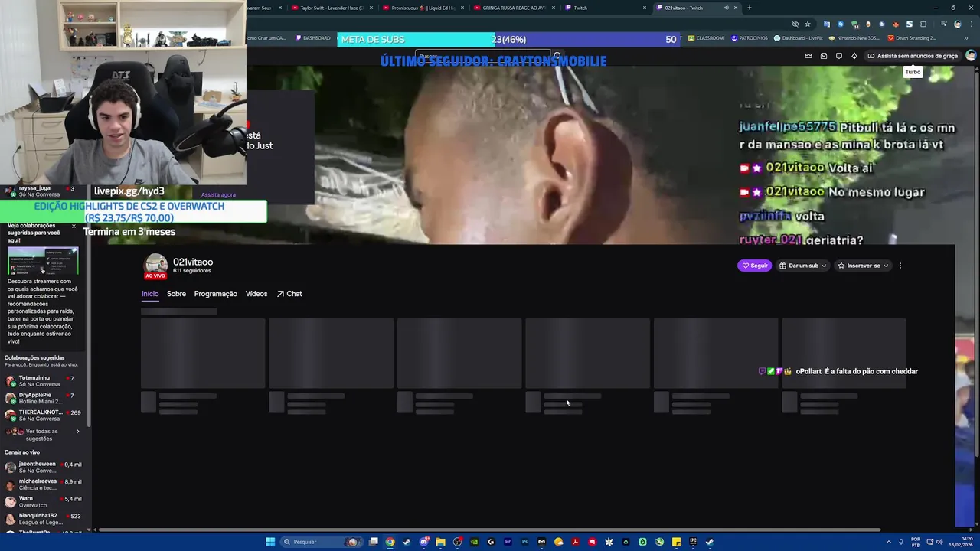Close the collaboration suggestions card
This screenshot has width=980, height=551.
74,226
